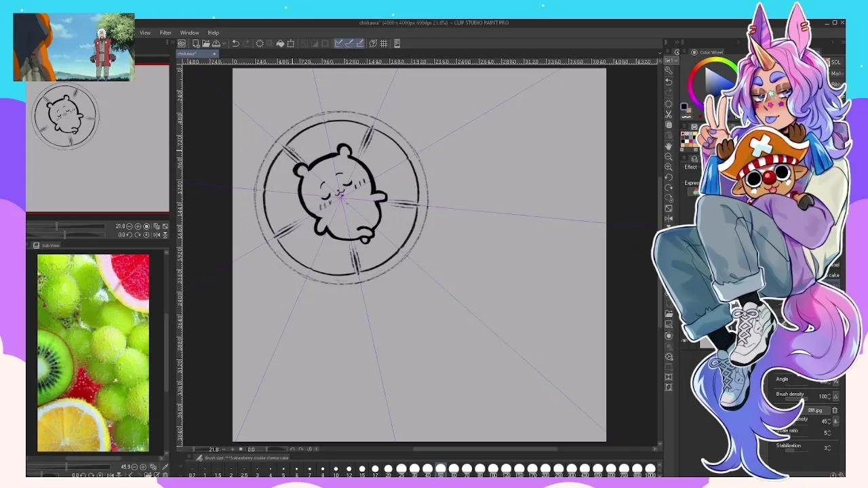
Task: Zoom out with quick access magnifier minus
Action: coord(669,157)
